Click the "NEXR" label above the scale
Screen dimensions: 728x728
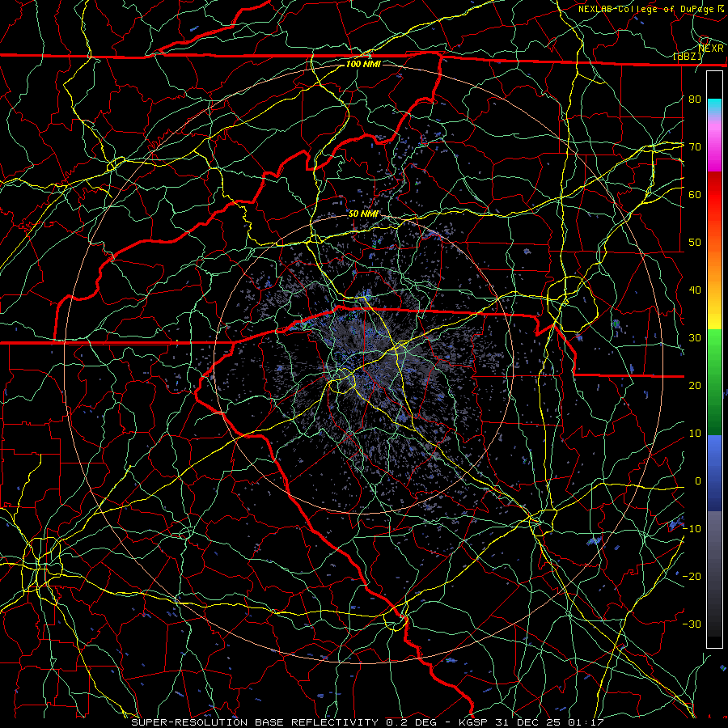click(x=710, y=48)
